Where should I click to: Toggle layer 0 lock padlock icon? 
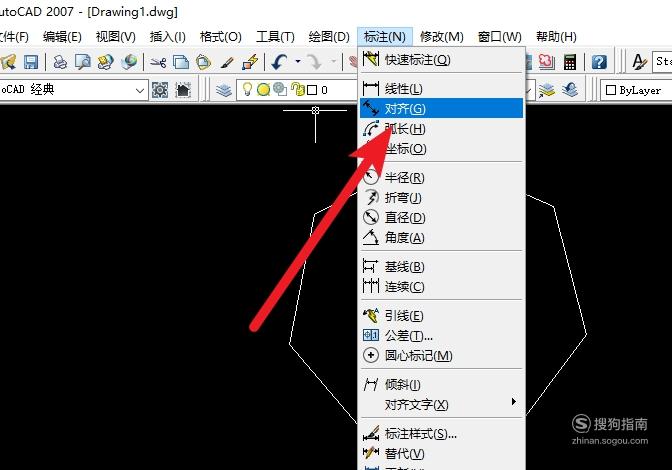click(x=297, y=89)
